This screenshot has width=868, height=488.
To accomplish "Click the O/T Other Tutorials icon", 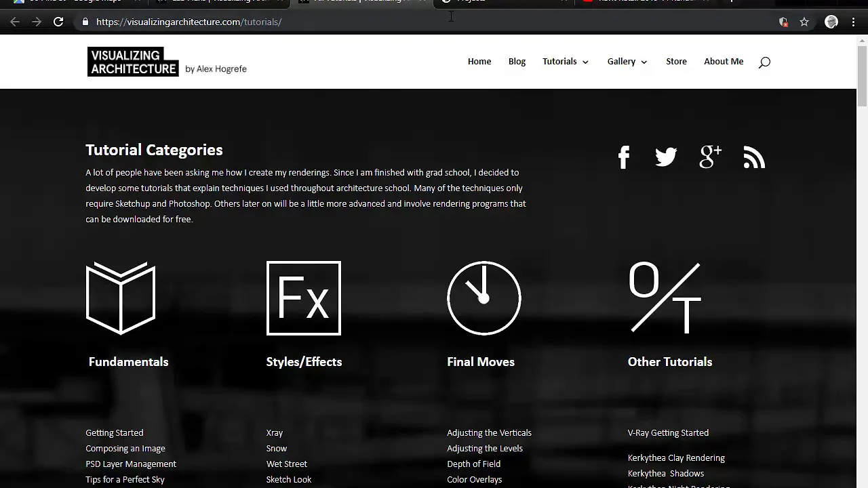I will (x=665, y=298).
